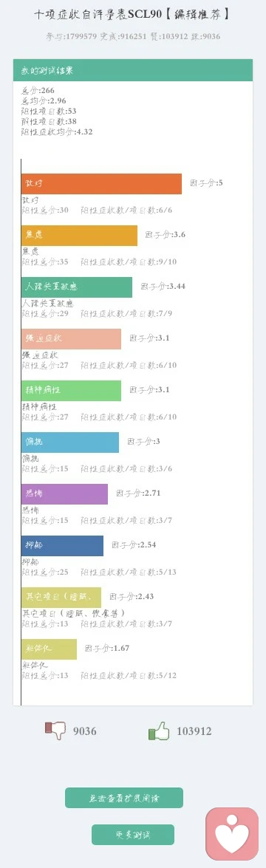This screenshot has width=266, height=868.
Task: Click the SCL90 page title
Action: 132,14
